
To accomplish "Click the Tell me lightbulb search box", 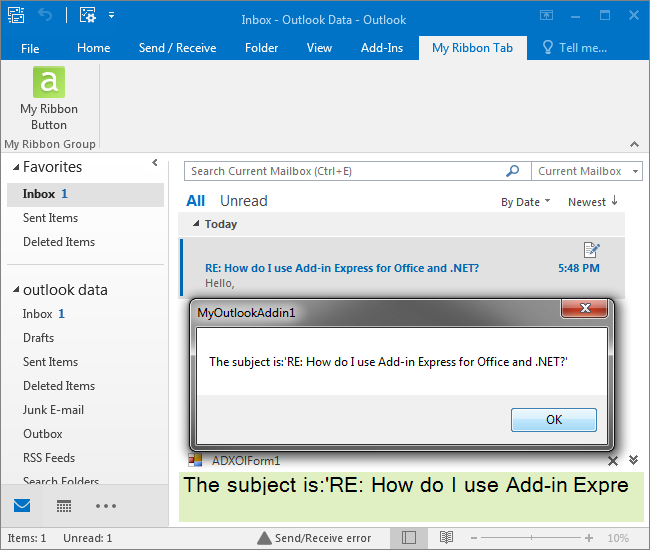I will tap(575, 48).
